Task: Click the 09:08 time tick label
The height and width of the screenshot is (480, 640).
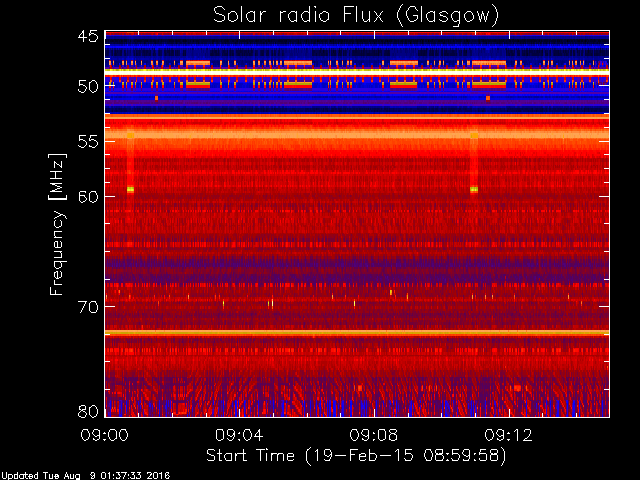Action: (374, 435)
